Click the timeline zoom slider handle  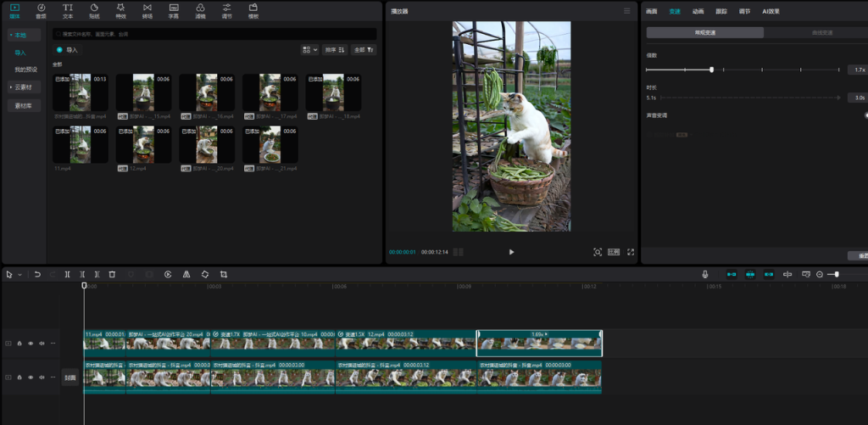pos(837,274)
